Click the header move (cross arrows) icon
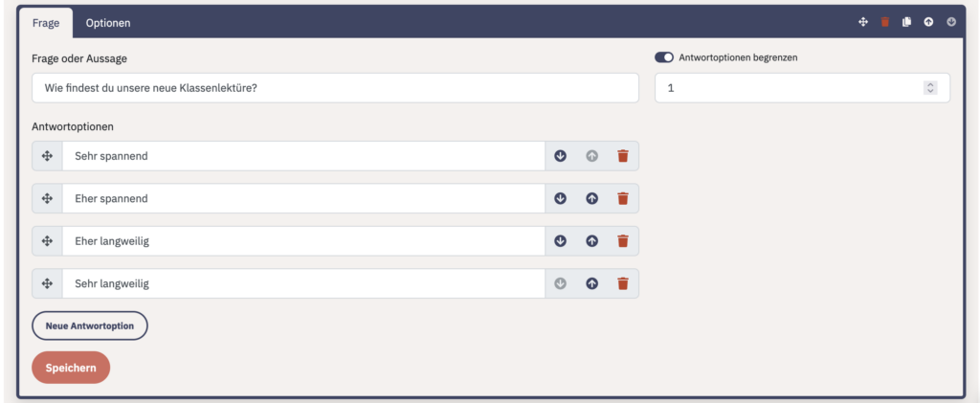 coord(863,22)
